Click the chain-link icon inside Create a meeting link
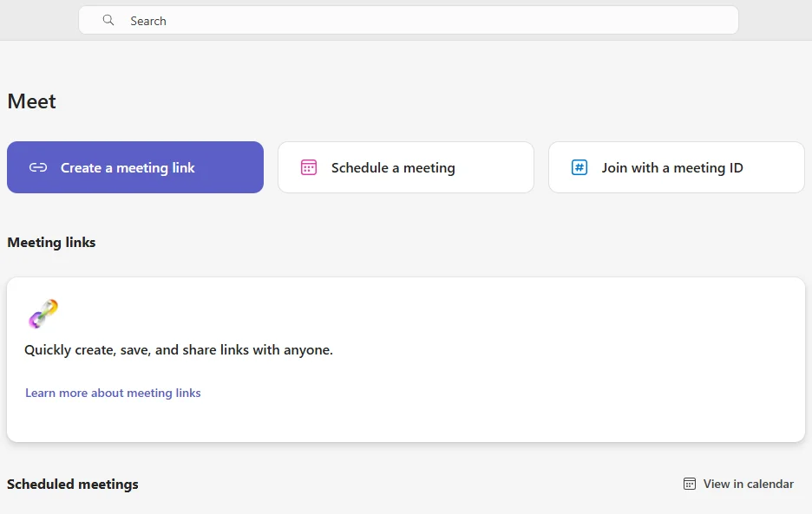 38,167
